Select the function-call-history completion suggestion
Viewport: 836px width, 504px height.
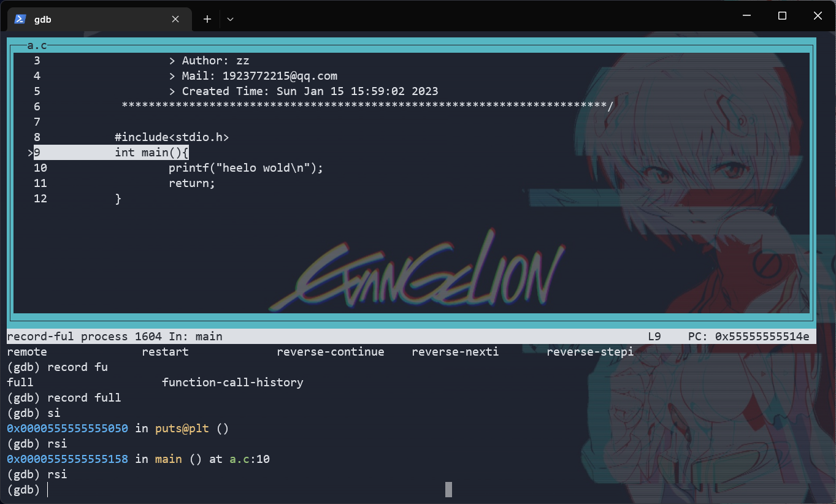(x=232, y=382)
